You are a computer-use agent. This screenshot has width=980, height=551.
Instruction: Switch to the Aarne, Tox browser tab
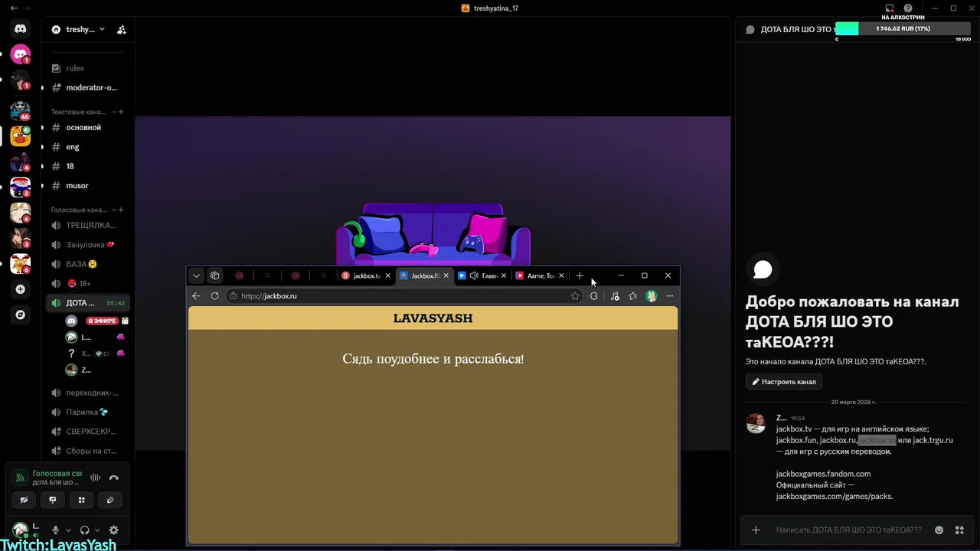pyautogui.click(x=541, y=275)
